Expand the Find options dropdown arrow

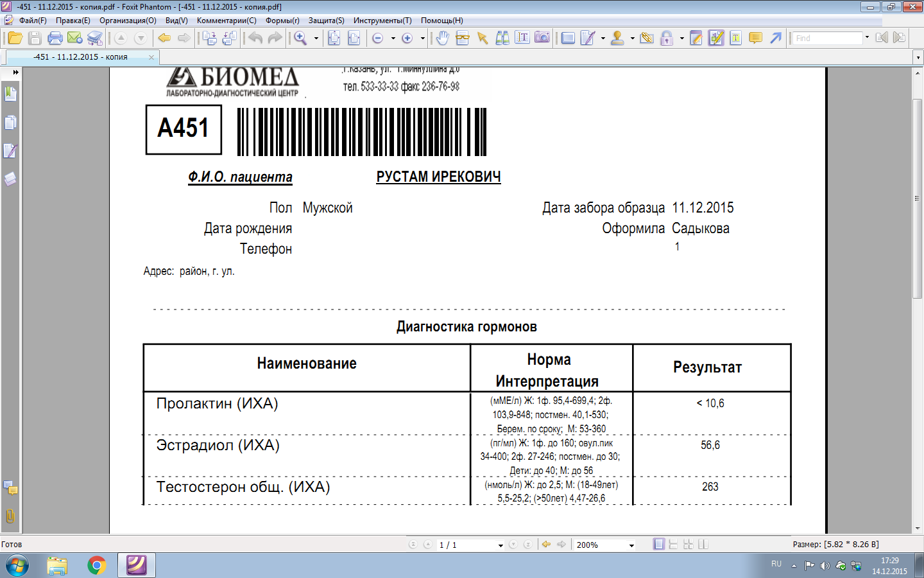click(867, 38)
